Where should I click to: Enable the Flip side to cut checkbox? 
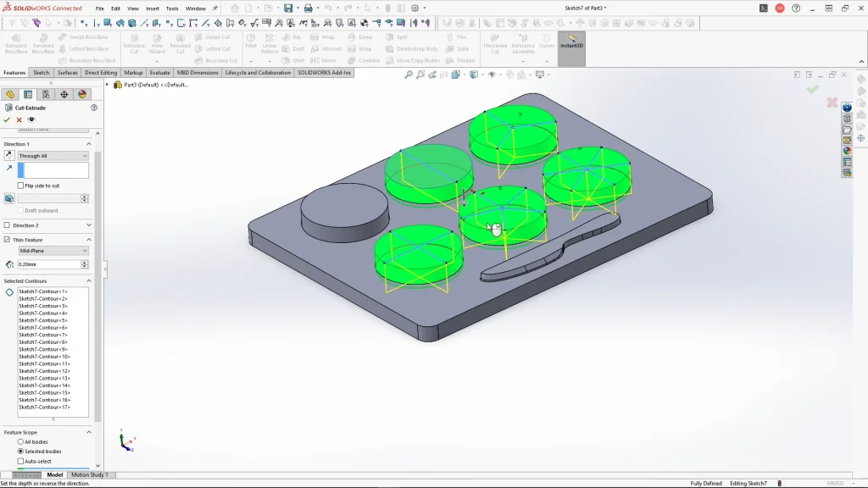21,186
